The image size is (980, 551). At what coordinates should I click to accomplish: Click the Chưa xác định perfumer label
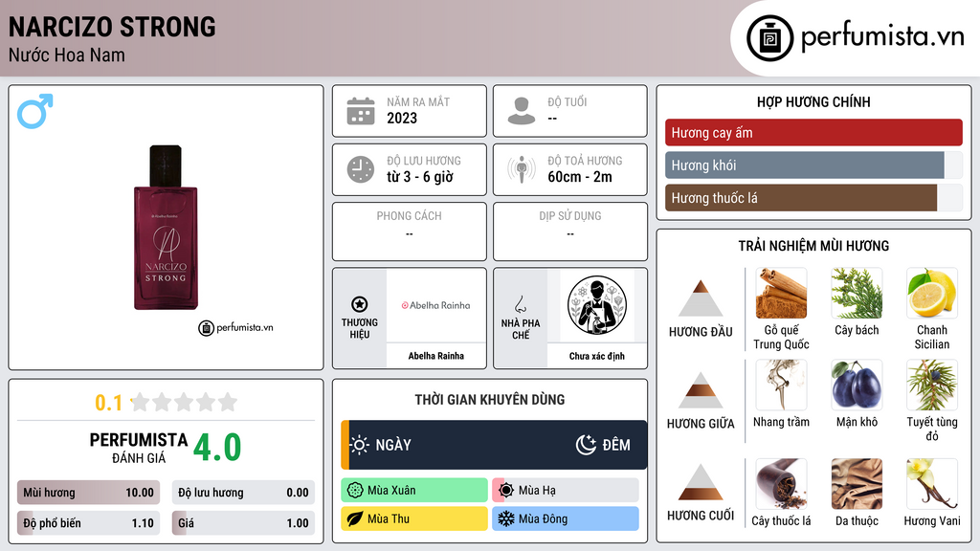(x=597, y=356)
